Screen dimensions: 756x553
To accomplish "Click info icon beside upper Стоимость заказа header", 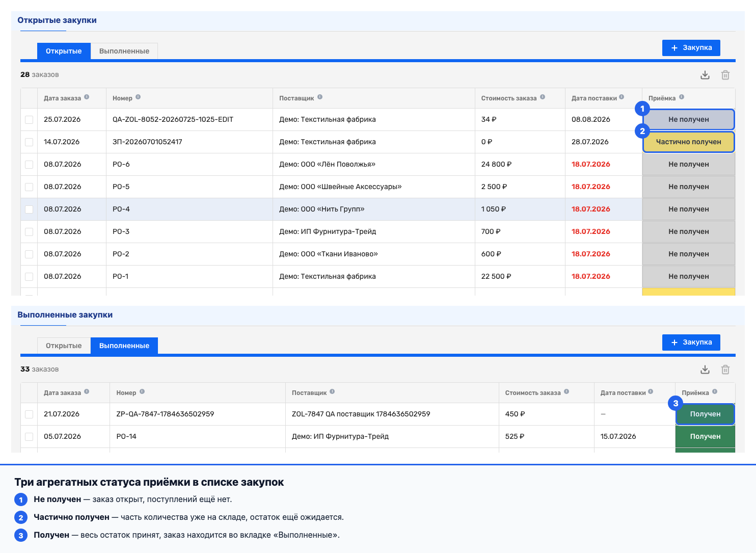I will point(543,97).
